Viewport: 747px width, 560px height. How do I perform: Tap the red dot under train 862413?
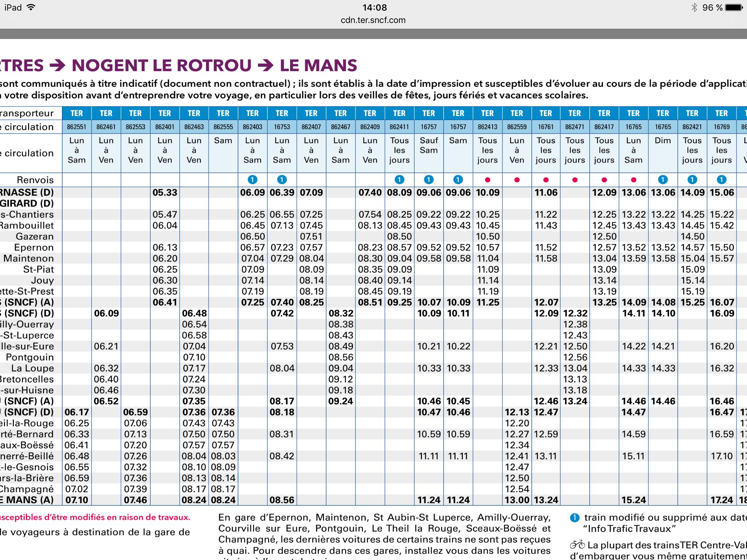(488, 180)
